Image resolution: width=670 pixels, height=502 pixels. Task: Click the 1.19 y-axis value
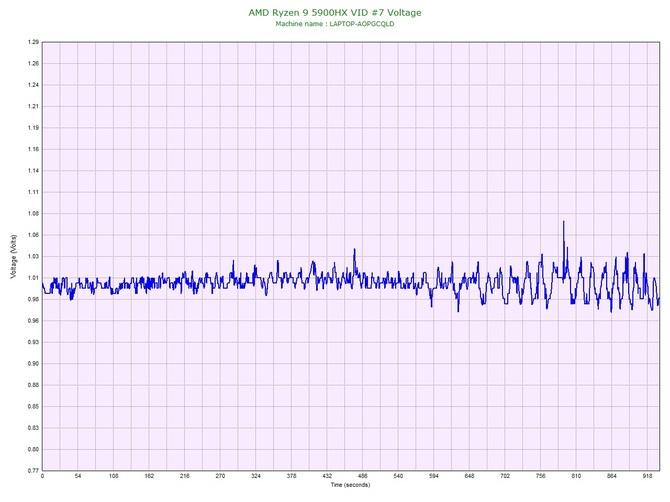pyautogui.click(x=33, y=128)
